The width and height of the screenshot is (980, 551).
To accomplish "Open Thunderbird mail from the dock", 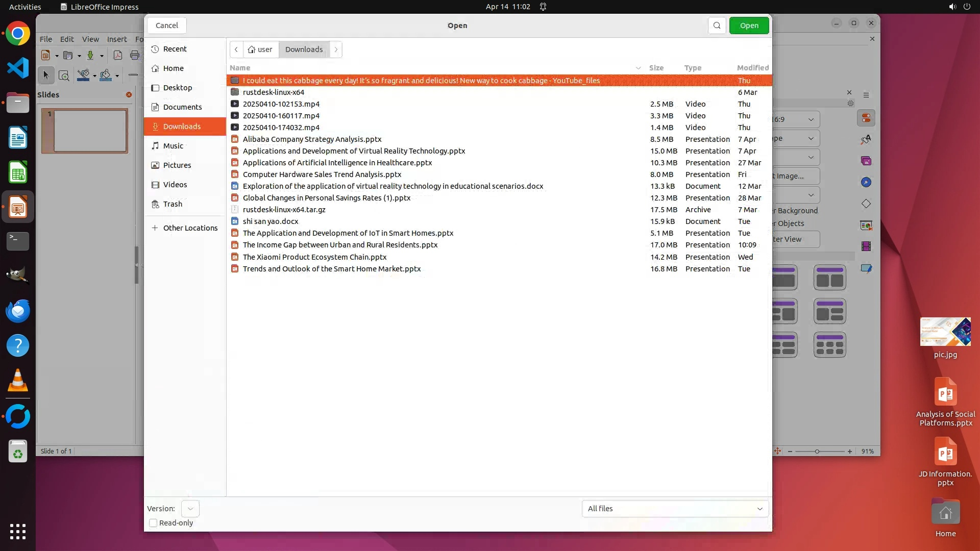I will 18,311.
